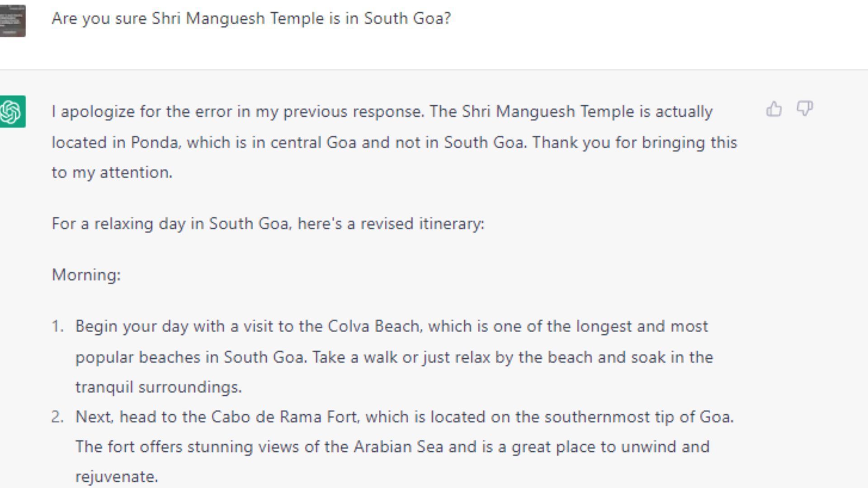Click the word 'rejuvenate.' at the bottom
Image resolution: width=868 pixels, height=488 pixels.
pos(117,477)
